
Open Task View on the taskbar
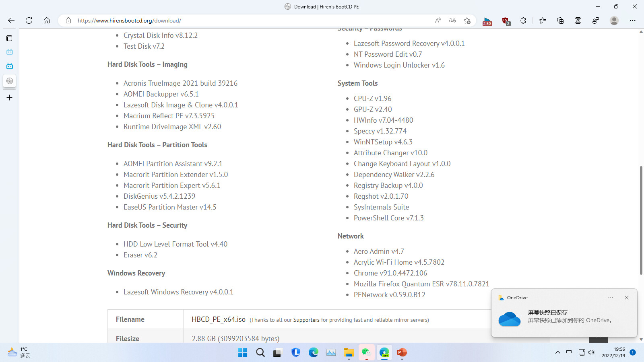coord(278,353)
